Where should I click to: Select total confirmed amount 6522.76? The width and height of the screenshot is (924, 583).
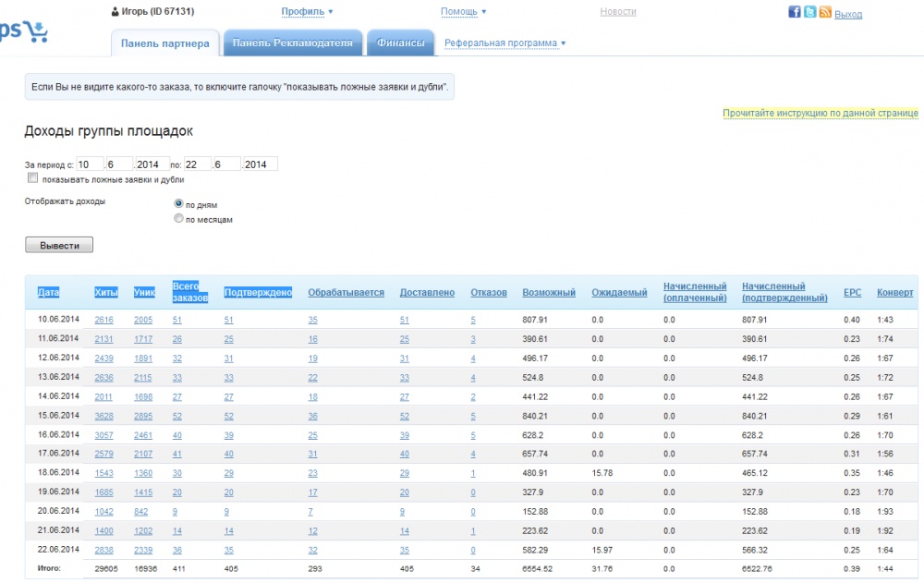[757, 569]
